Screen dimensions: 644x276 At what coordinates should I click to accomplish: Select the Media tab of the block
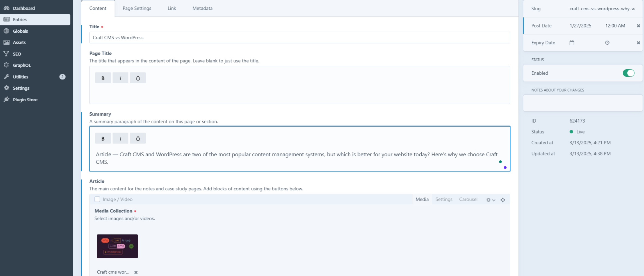click(x=422, y=199)
